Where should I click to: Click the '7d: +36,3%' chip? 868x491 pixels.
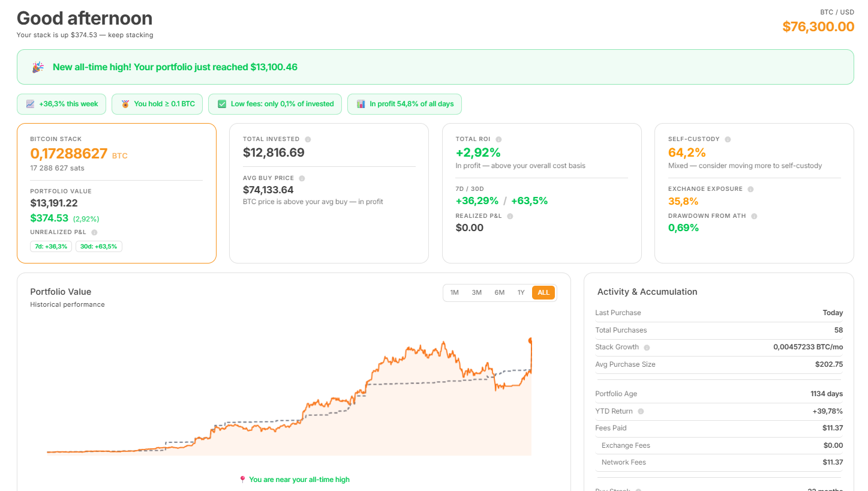click(x=51, y=247)
